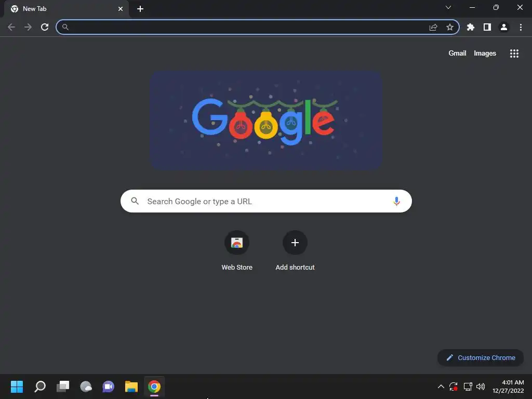
Task: Open Task View on the taskbar
Action: (63, 387)
